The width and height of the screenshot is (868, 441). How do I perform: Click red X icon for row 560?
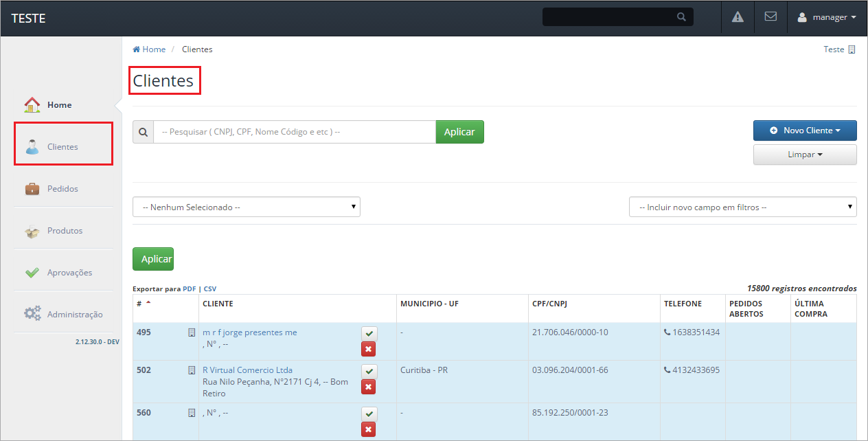click(x=369, y=430)
